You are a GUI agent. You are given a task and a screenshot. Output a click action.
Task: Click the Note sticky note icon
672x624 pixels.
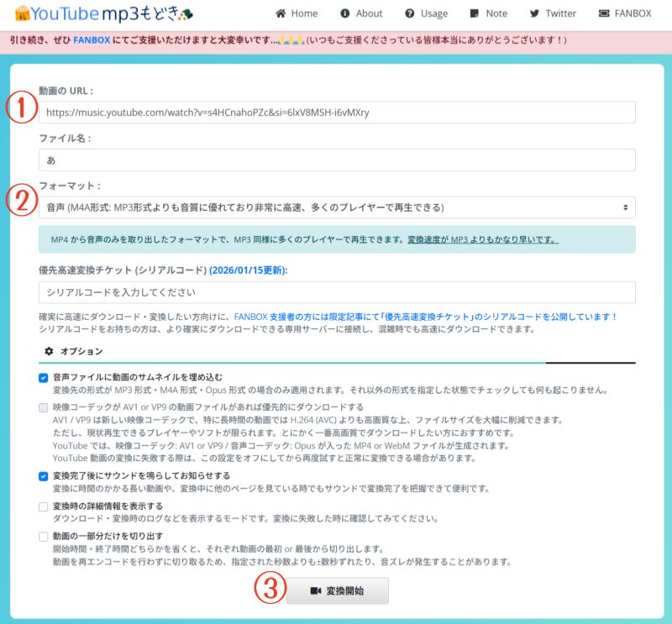point(475,13)
